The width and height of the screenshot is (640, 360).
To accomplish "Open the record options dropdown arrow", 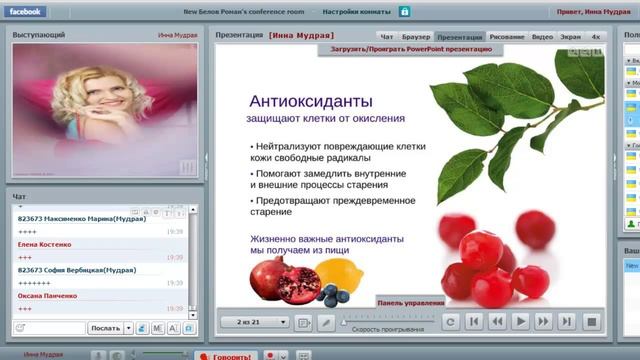I will 283,356.
